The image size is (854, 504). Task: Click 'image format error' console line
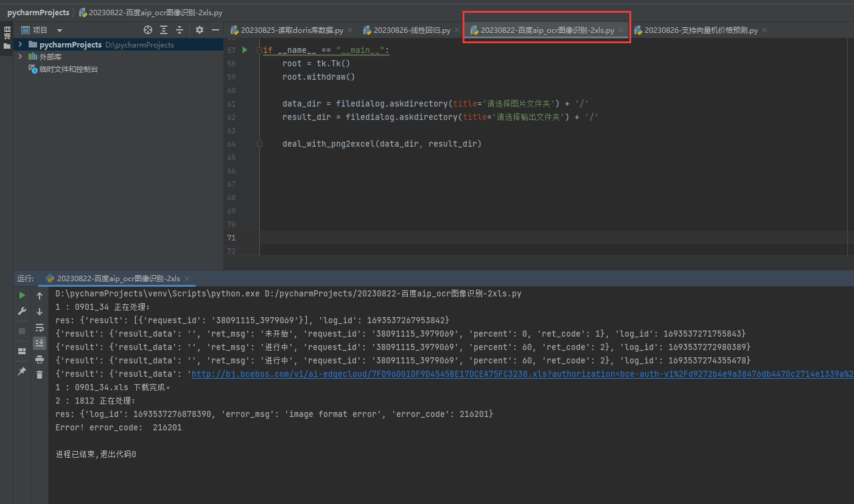(x=275, y=414)
